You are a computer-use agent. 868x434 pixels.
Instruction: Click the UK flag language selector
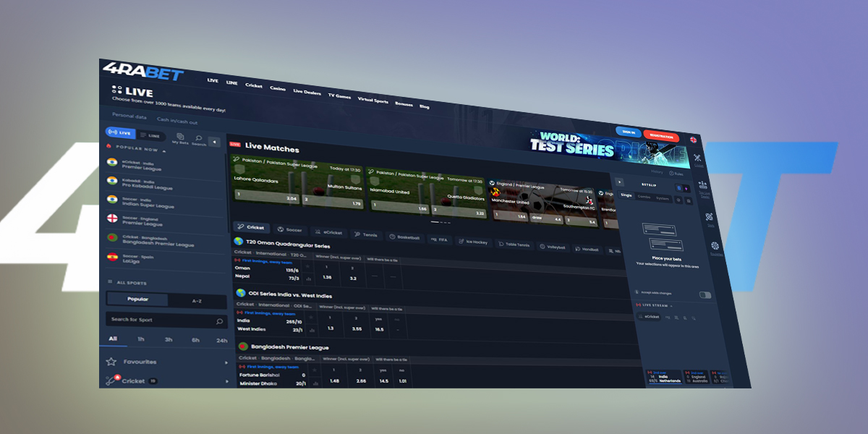click(x=693, y=140)
